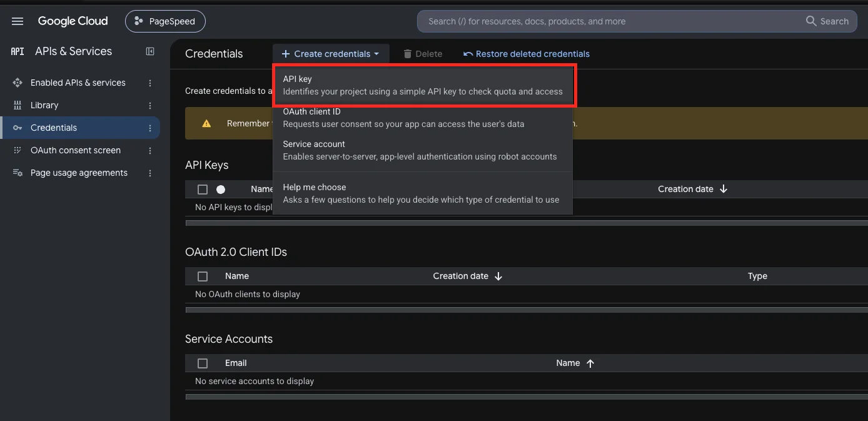
Task: Click the Credentials page title
Action: [214, 54]
